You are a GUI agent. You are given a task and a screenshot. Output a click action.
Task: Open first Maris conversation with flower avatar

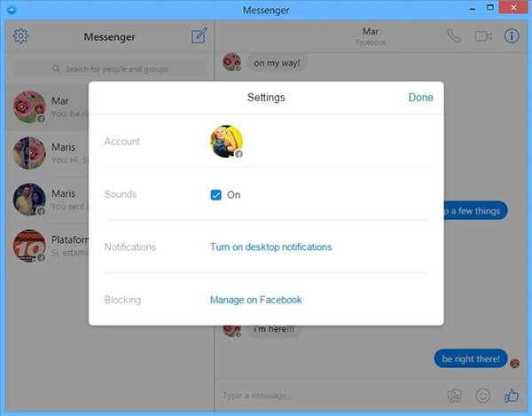[29, 153]
